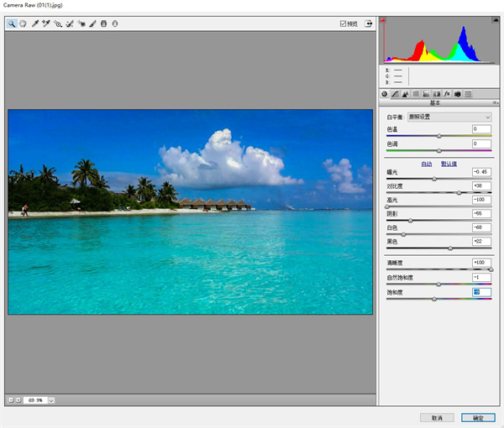Open the 白平衡 white balance dropdown
504x428 pixels.
point(450,117)
